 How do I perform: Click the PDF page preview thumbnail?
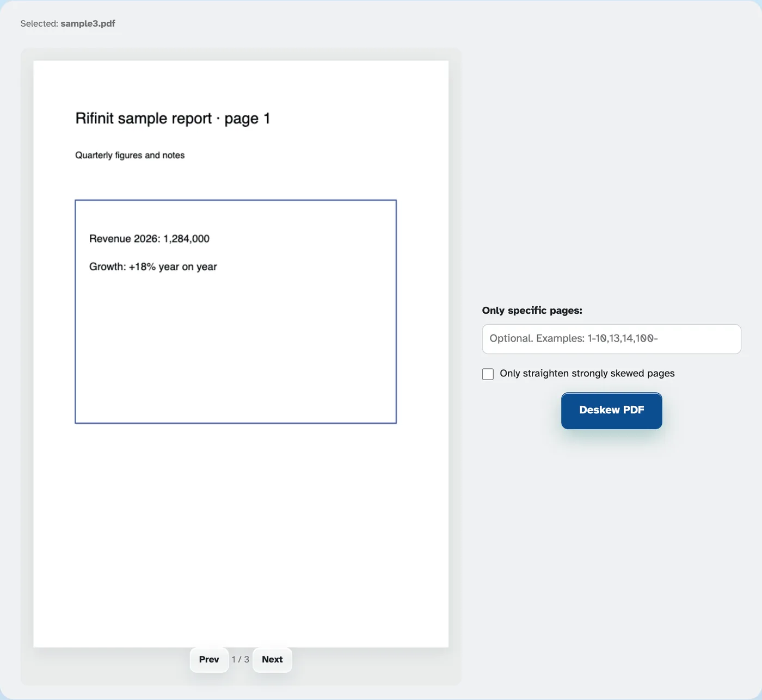(x=241, y=354)
